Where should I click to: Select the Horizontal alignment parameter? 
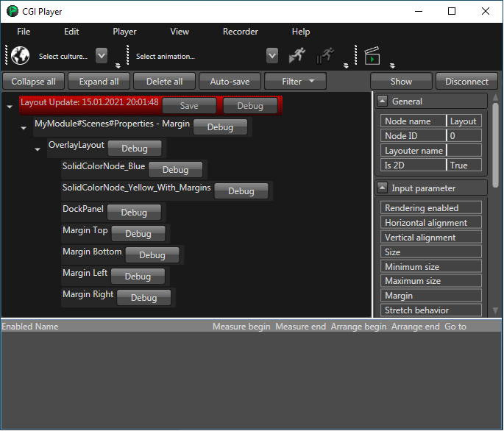430,222
